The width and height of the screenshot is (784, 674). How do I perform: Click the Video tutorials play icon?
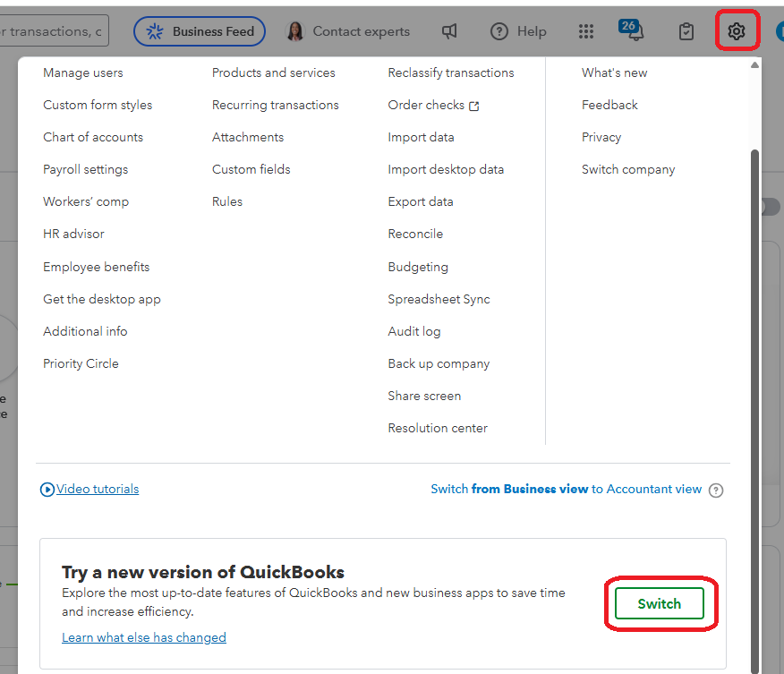point(47,490)
